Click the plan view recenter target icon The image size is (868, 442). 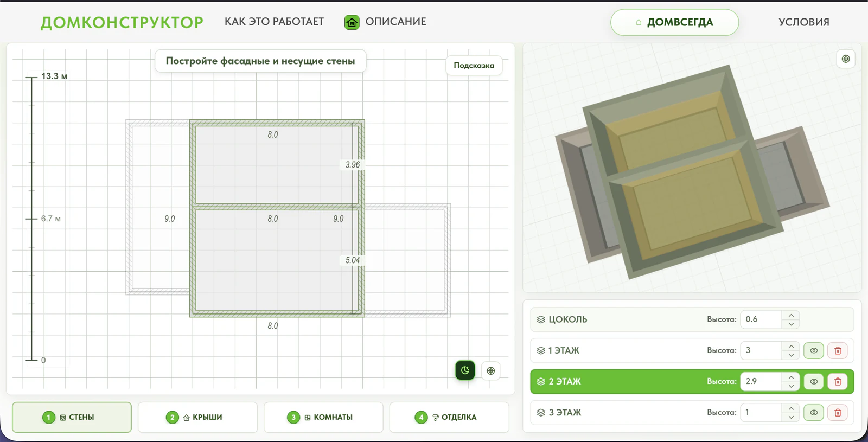491,371
